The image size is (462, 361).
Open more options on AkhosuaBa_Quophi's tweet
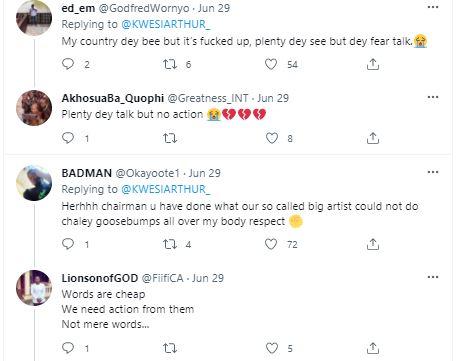(433, 97)
